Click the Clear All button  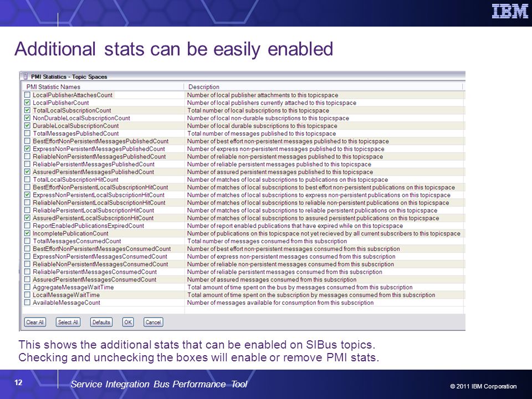[x=35, y=323]
